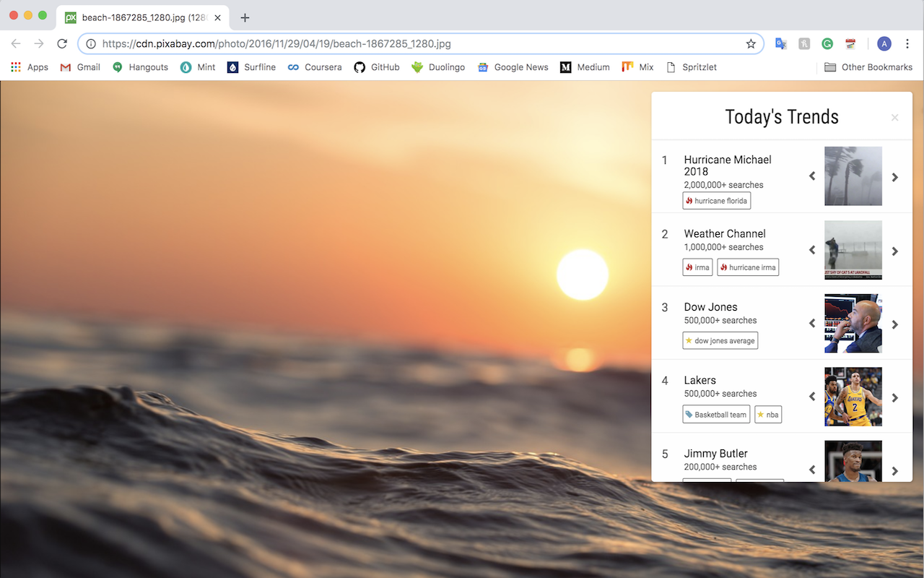924x578 pixels.
Task: Close the beach-1867285_1280.jpg tab
Action: click(217, 17)
